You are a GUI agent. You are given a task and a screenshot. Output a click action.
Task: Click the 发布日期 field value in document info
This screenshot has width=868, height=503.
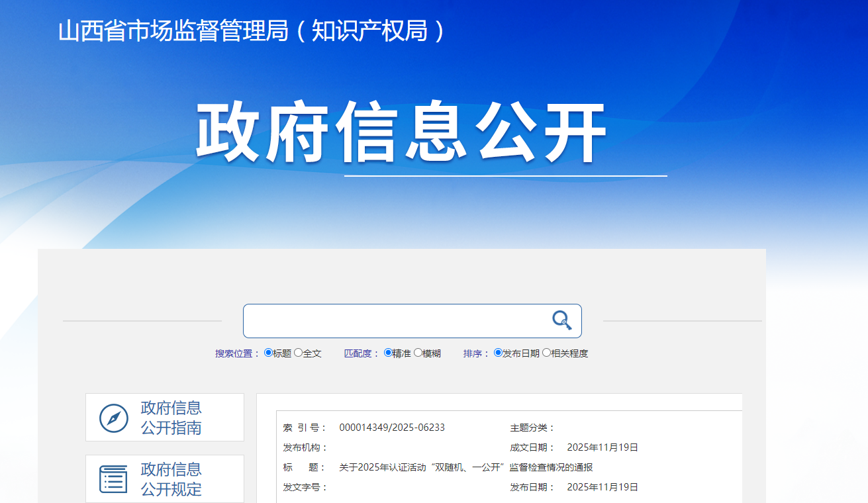click(603, 487)
